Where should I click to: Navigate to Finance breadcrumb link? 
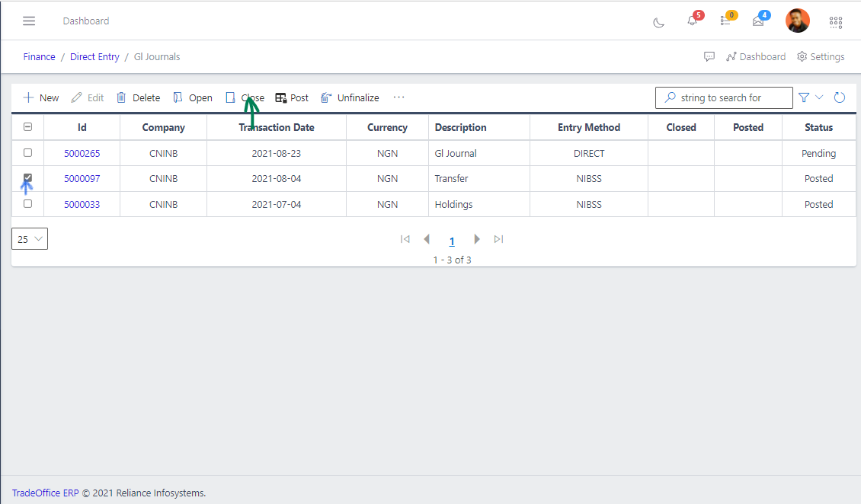[39, 57]
